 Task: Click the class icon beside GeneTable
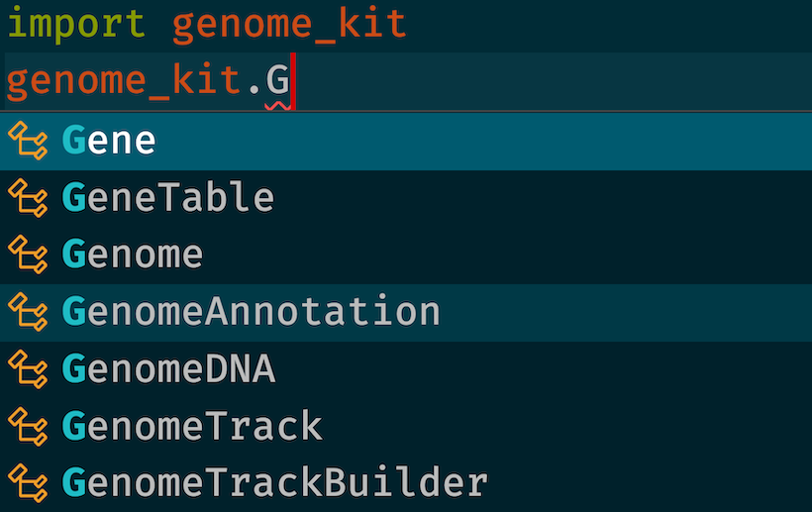tap(28, 197)
